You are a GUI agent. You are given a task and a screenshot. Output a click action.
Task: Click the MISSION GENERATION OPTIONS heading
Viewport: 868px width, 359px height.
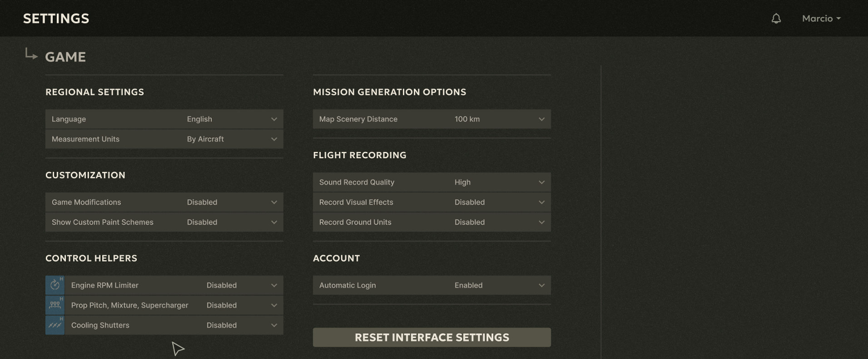point(389,92)
